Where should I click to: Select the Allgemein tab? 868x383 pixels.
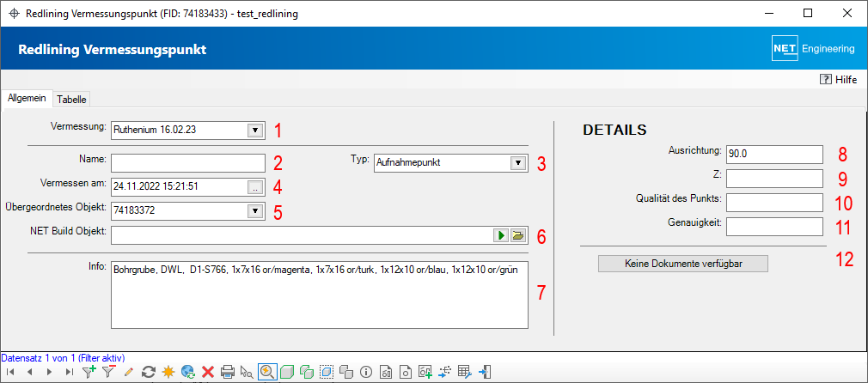coord(27,97)
